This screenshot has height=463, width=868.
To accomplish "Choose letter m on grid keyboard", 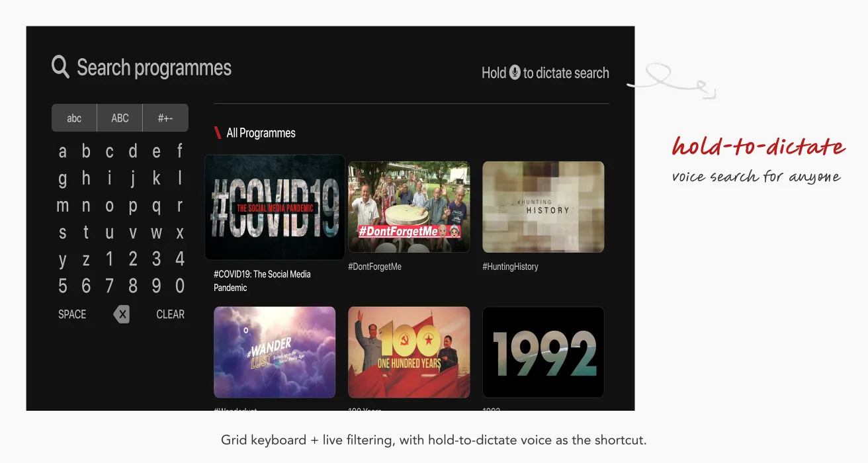I will click(x=63, y=205).
